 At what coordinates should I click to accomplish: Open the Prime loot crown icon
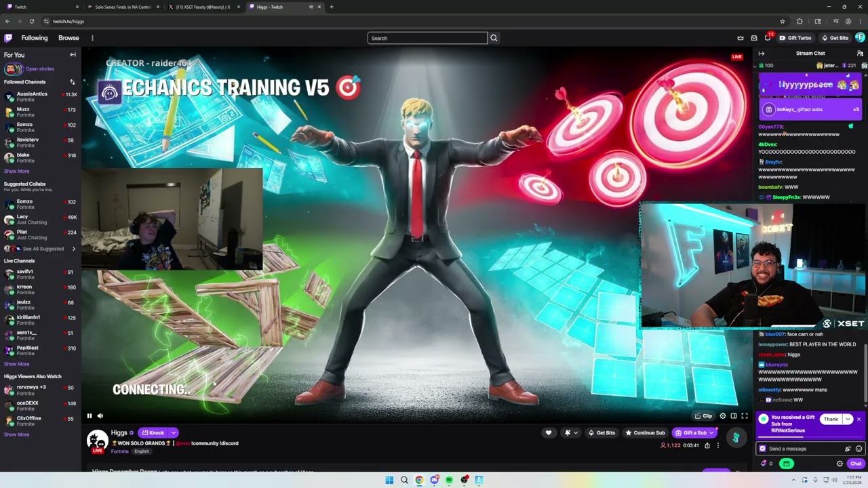click(741, 38)
